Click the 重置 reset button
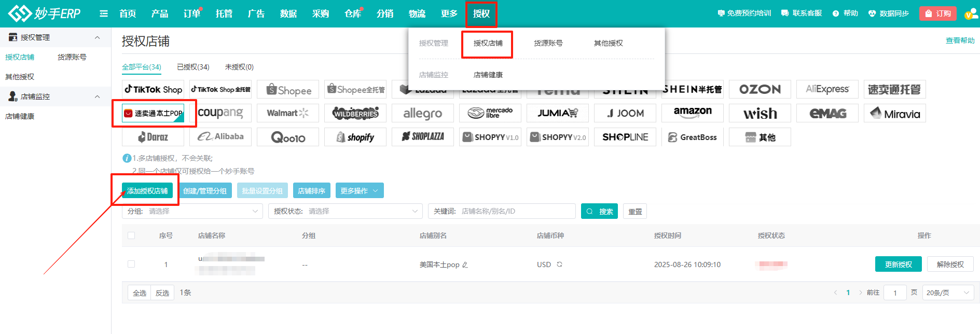The width and height of the screenshot is (980, 334). tap(635, 211)
